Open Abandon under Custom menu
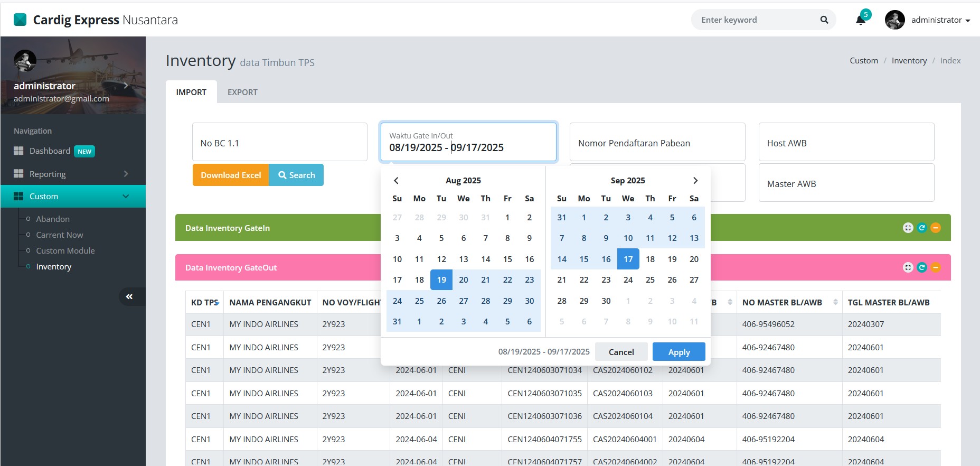Screen dimensions: 980x466 pos(53,219)
